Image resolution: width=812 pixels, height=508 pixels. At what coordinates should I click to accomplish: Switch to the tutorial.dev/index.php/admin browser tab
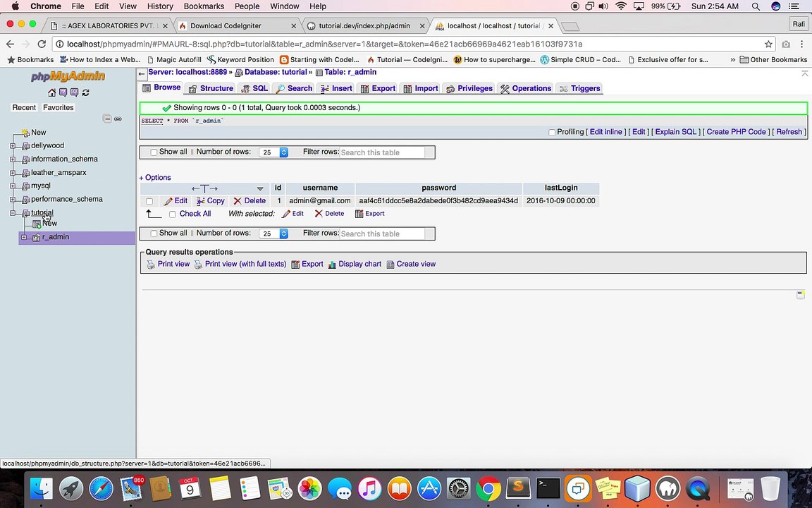click(364, 25)
